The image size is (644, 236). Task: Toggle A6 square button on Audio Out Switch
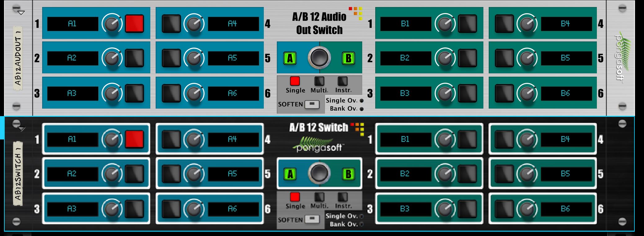coord(171,93)
